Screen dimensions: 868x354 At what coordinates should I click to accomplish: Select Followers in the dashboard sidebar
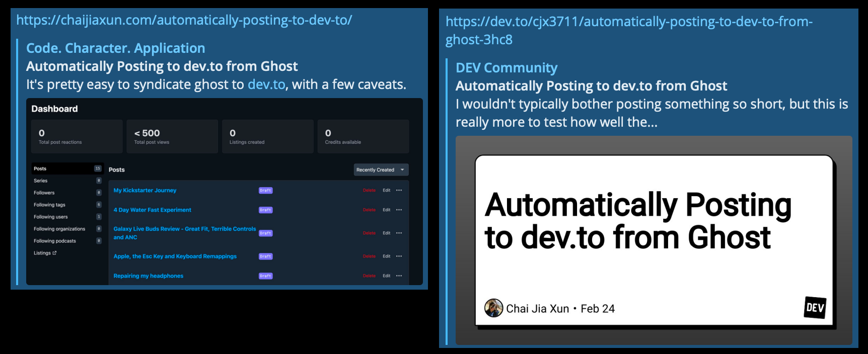coord(67,193)
